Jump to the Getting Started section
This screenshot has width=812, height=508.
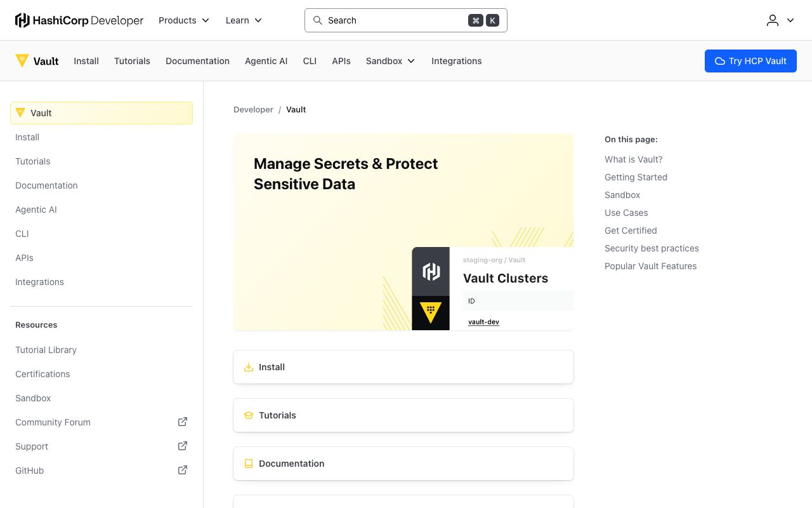pyautogui.click(x=636, y=177)
